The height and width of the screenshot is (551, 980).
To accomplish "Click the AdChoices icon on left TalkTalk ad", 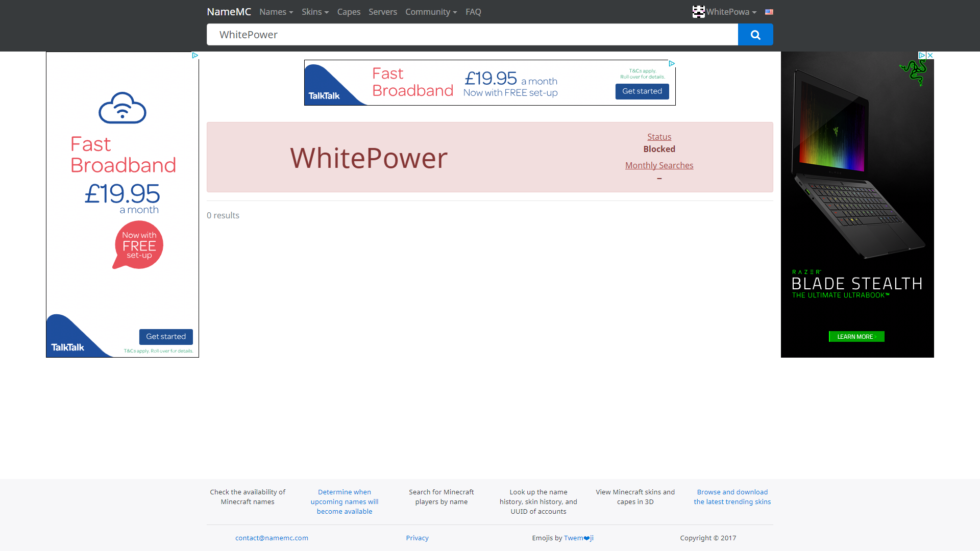I will pos(195,55).
